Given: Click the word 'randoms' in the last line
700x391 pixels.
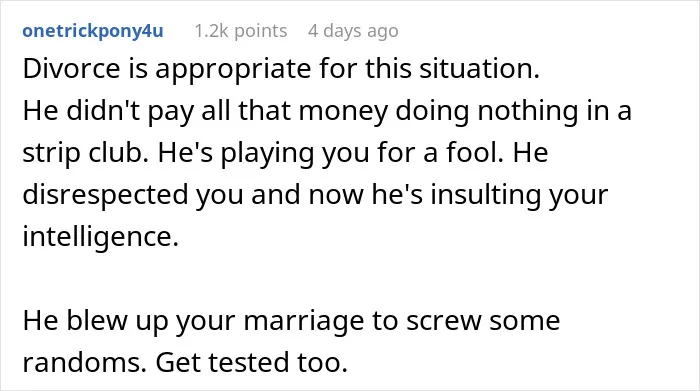Looking at the screenshot, I should pyautogui.click(x=81, y=363).
